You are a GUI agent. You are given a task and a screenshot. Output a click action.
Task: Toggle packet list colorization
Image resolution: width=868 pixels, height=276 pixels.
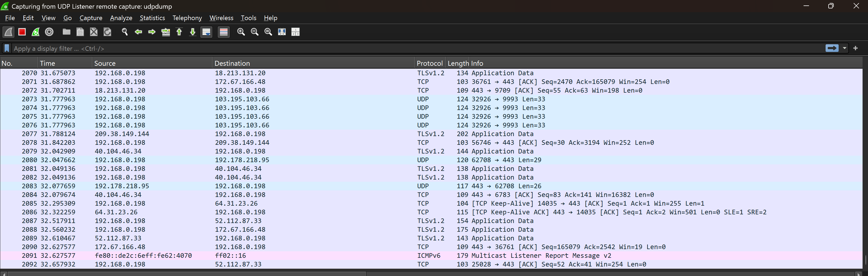point(223,32)
